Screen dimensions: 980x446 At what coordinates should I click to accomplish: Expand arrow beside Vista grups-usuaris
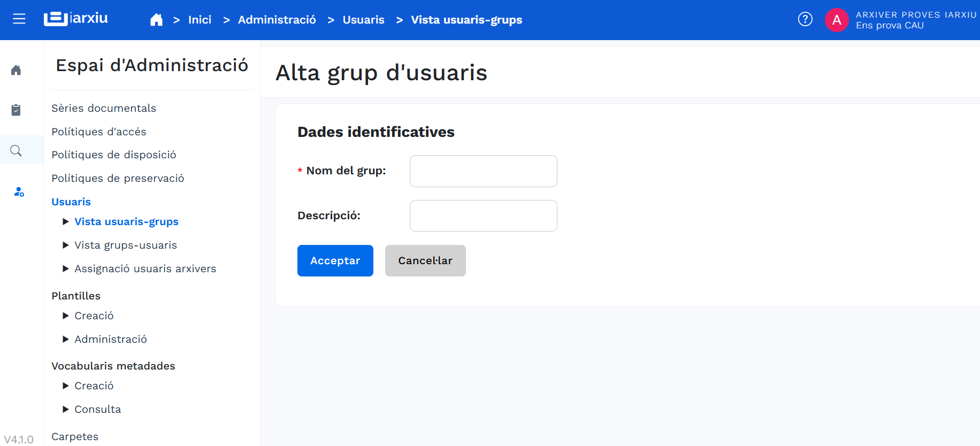point(66,245)
